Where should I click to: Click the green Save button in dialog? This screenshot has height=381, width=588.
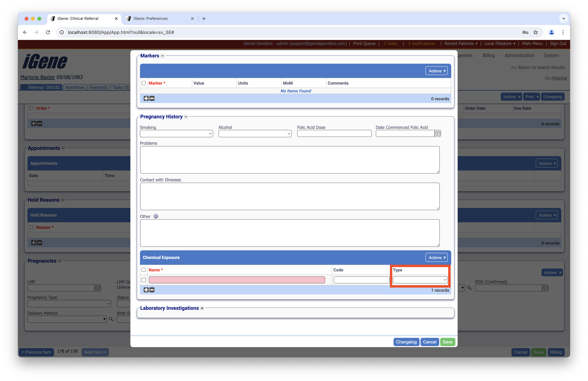click(447, 342)
